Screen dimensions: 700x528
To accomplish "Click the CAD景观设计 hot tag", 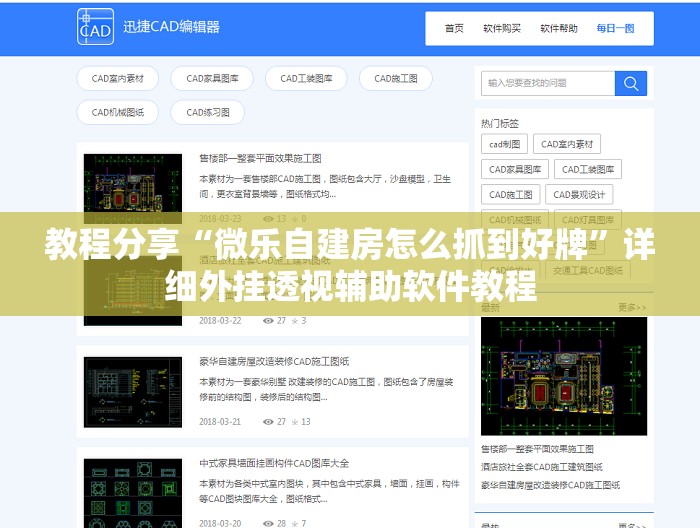I will click(x=579, y=195).
